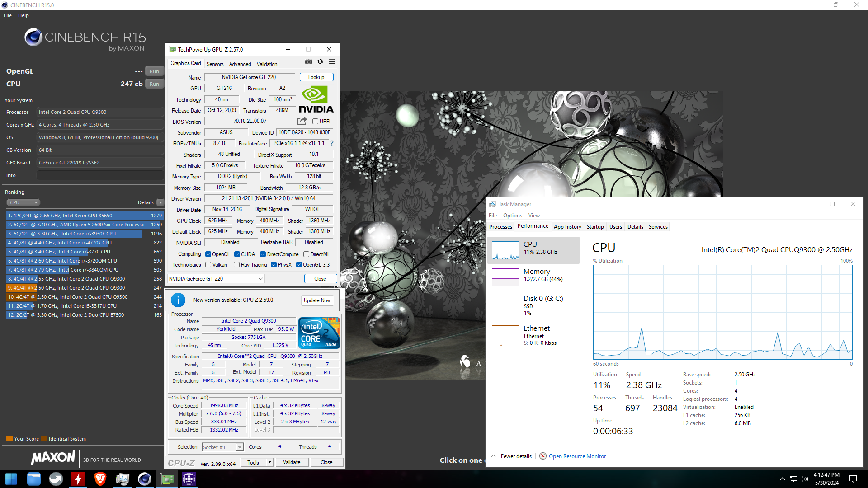Click the blue info icon for update
868x488 pixels.
click(178, 300)
